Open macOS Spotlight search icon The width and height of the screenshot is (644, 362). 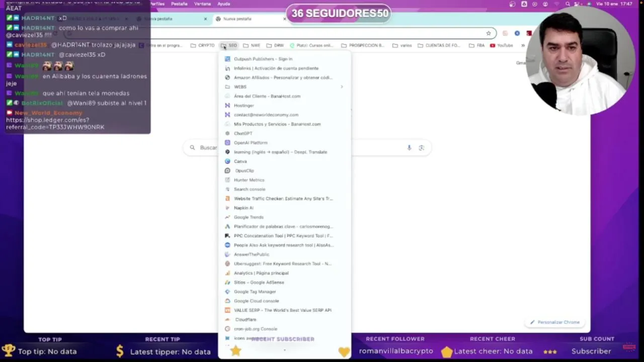(568, 4)
